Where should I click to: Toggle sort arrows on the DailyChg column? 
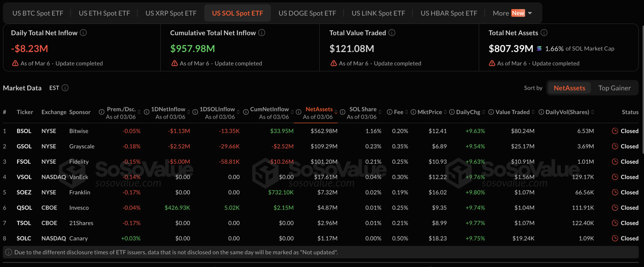tap(484, 112)
